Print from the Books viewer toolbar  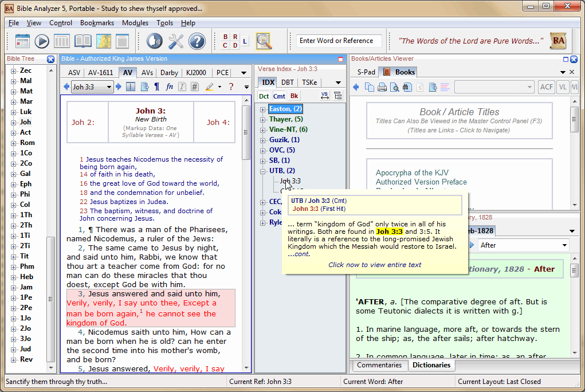coord(382,87)
